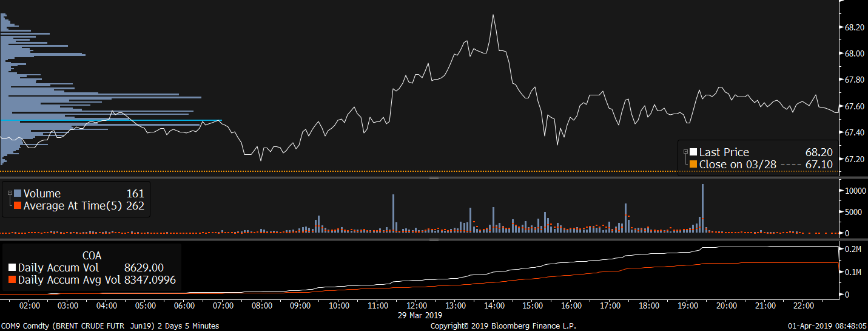Click the 02:00 time axis label
This screenshot has height=331, width=868.
tap(30, 306)
